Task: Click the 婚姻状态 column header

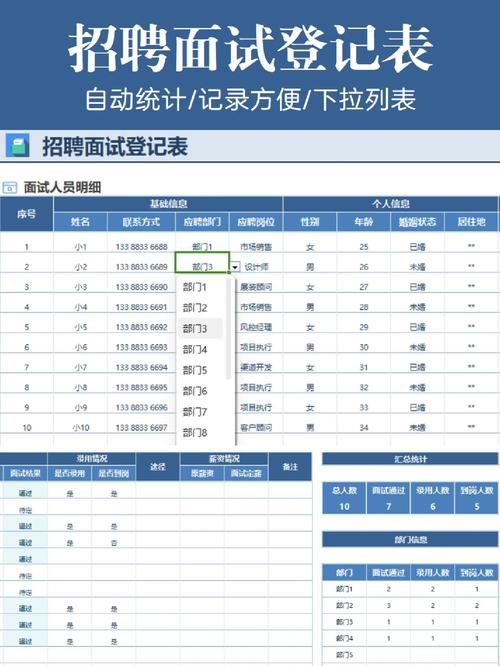Action: point(417,222)
